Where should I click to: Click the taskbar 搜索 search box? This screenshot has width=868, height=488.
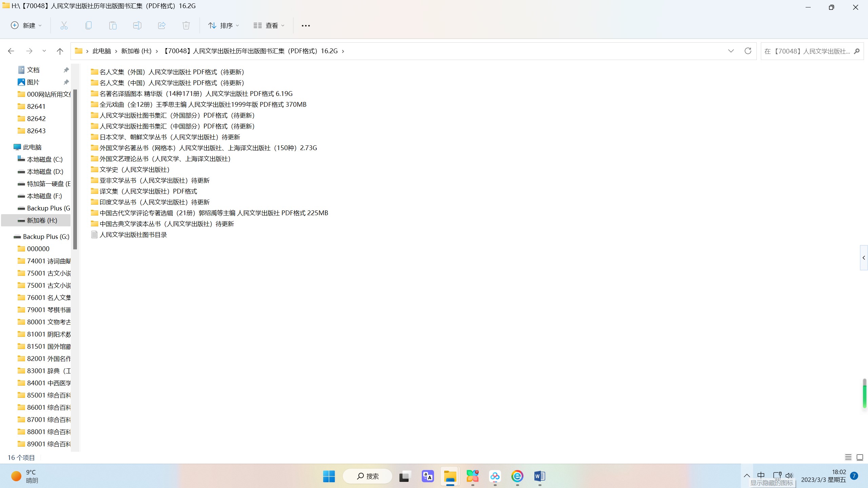[368, 476]
